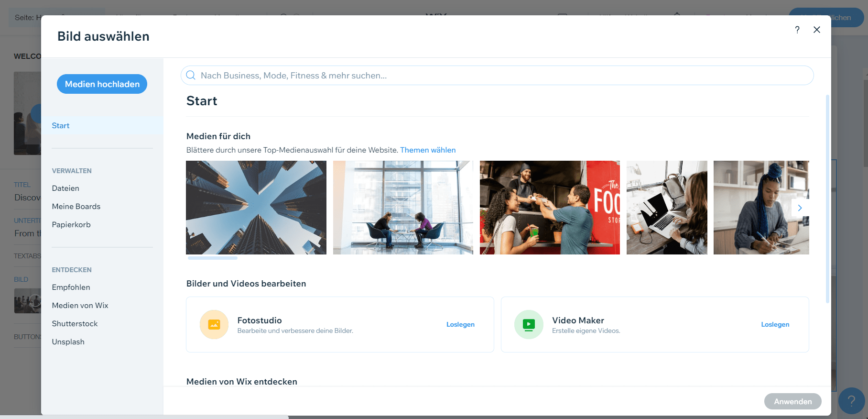Select the office meeting thumbnail

403,208
